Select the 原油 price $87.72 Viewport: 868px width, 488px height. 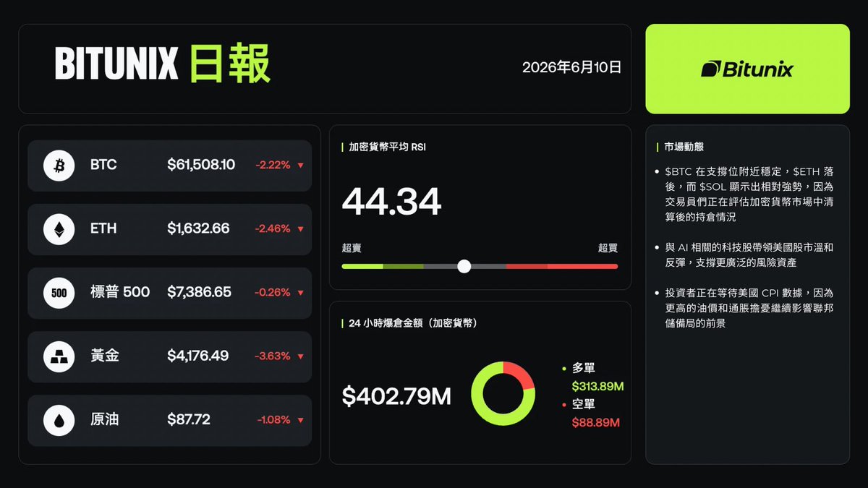tap(189, 419)
